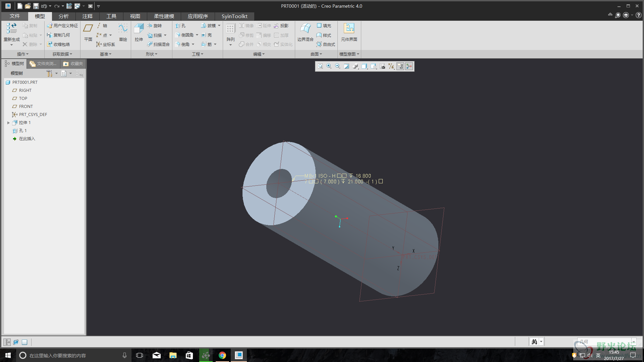Screen dimensions: 644x362
Task: Switch to 收藏夹 navigator tab
Action: coord(73,64)
